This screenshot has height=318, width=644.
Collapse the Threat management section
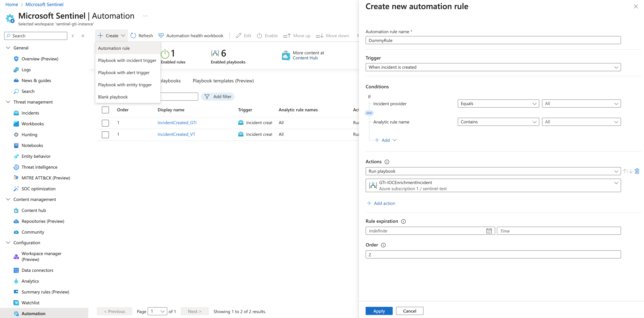coord(8,102)
